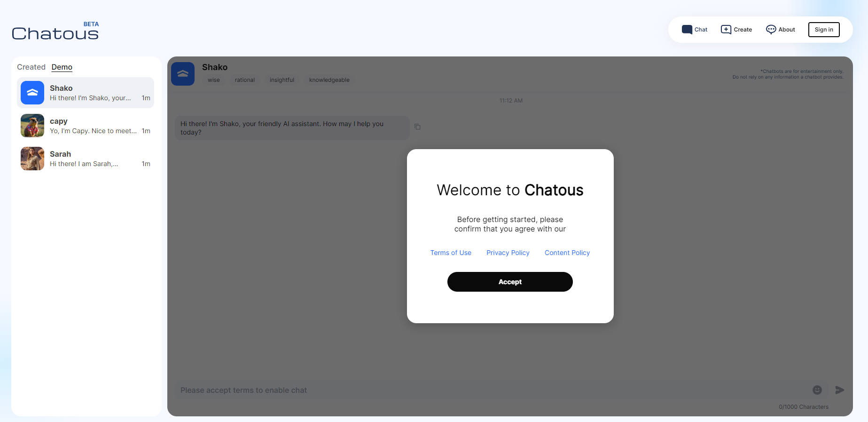
Task: Click Shako avatar in chat header
Action: pos(183,74)
